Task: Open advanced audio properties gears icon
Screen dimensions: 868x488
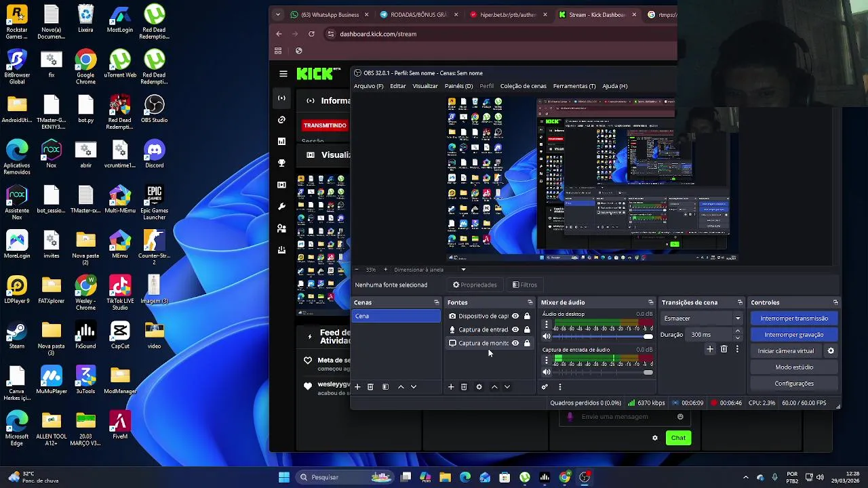Action: click(545, 387)
